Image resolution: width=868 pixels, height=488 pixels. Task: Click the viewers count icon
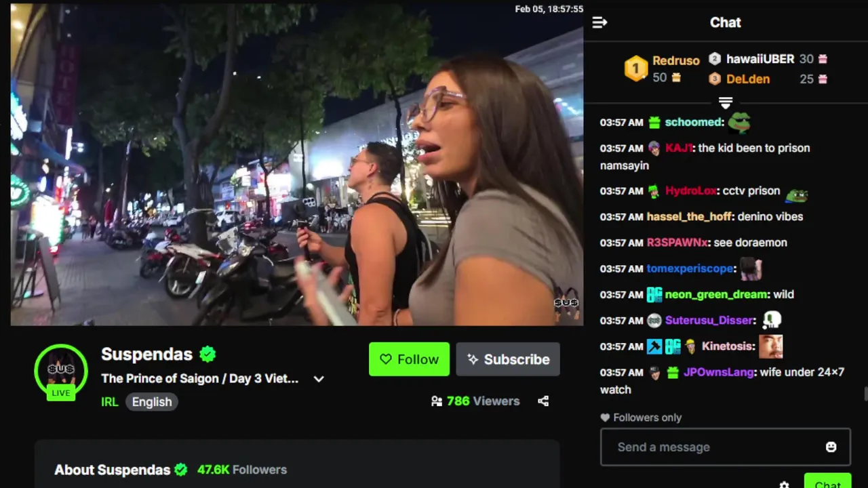[x=437, y=401]
